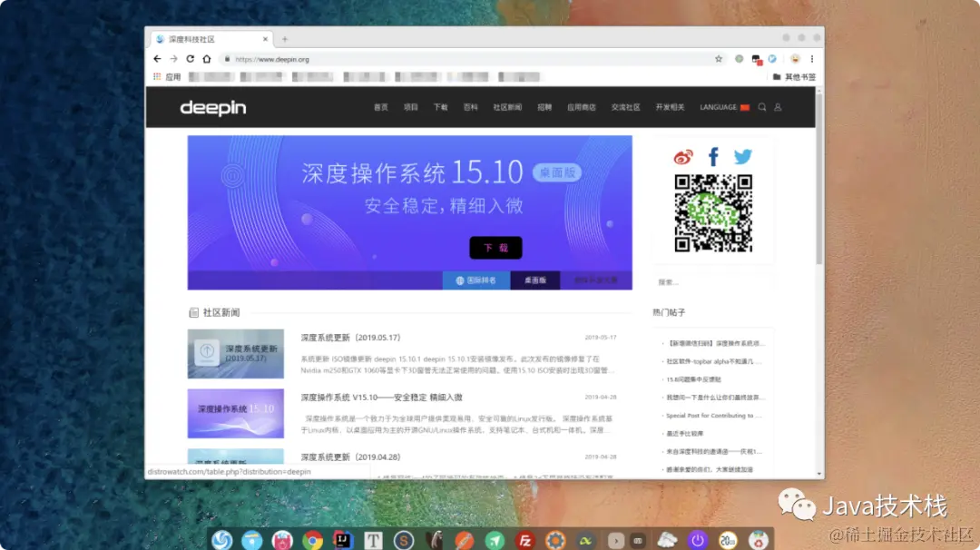Open article 深度系统更新 (2019.04.28)
Screen dimensions: 980x550
[350, 457]
